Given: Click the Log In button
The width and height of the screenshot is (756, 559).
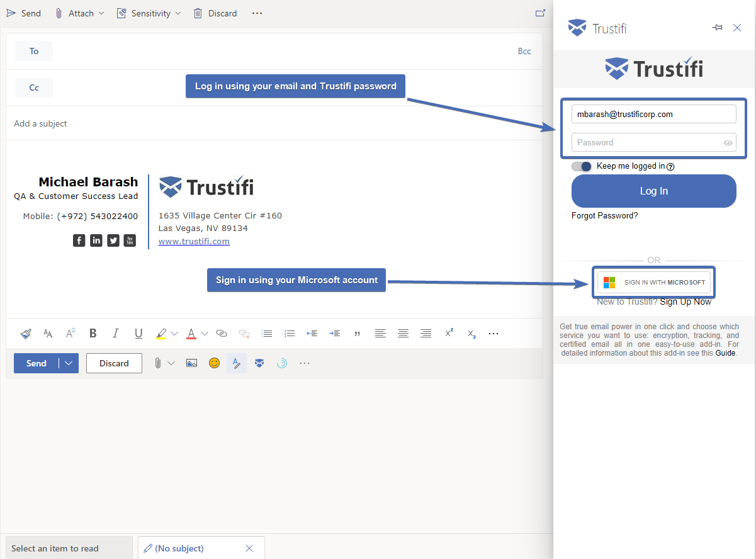Looking at the screenshot, I should pyautogui.click(x=653, y=191).
